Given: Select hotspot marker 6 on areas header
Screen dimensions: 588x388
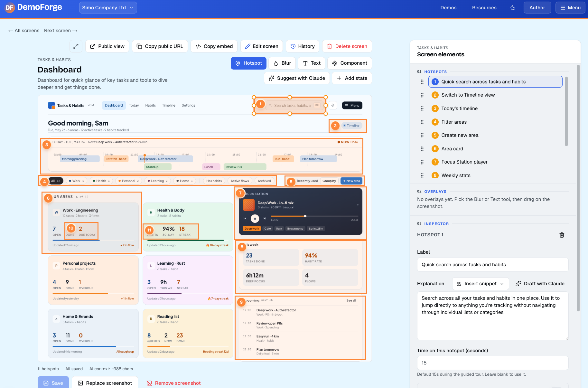Looking at the screenshot, I should 48,198.
